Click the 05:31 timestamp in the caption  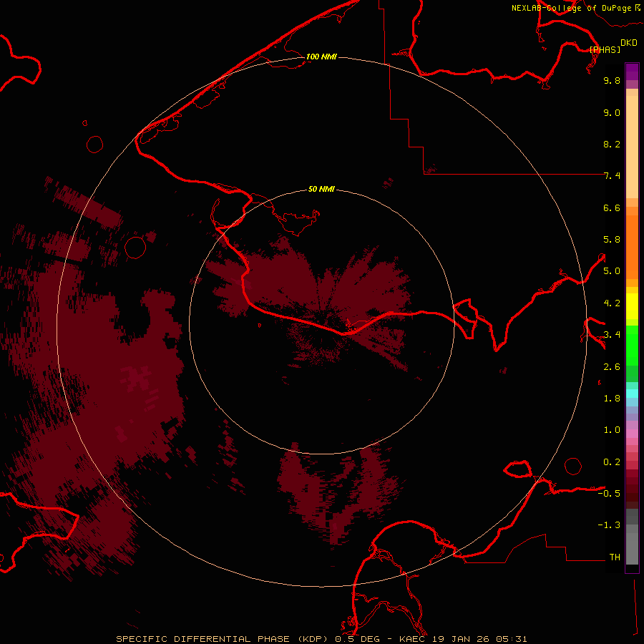coord(512,639)
